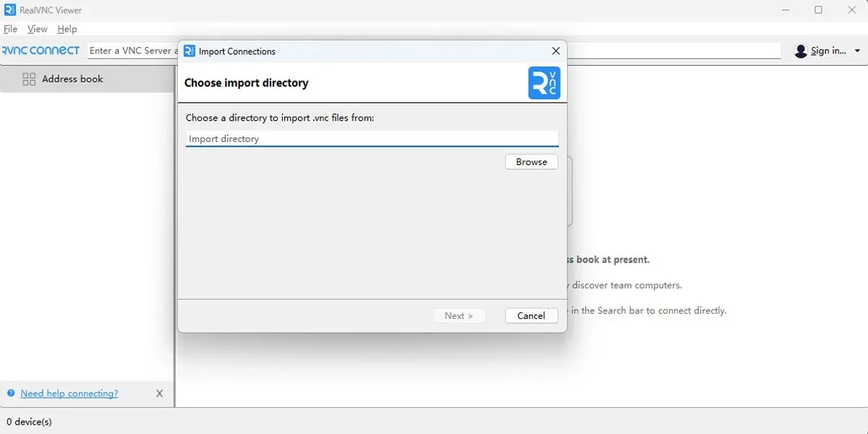The height and width of the screenshot is (434, 868).
Task: Click the Browse button
Action: point(532,162)
